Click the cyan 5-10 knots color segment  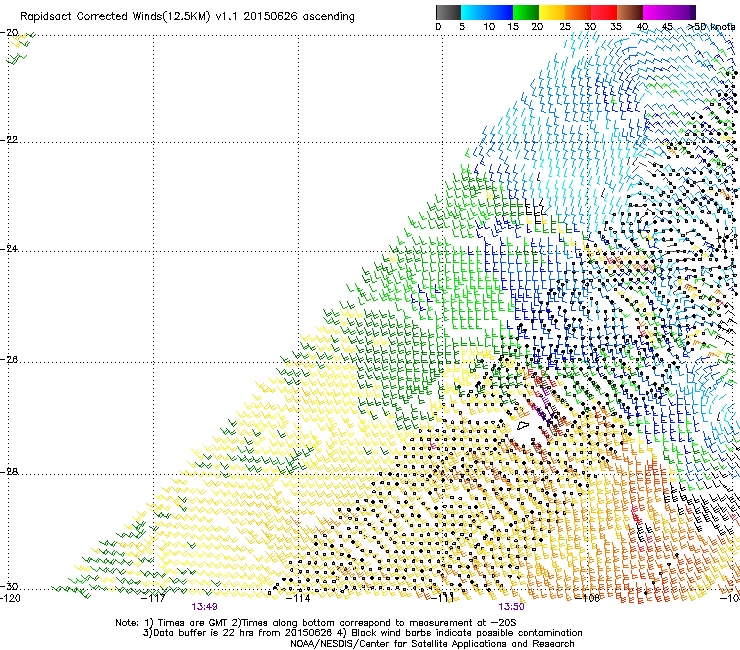pyautogui.click(x=474, y=12)
